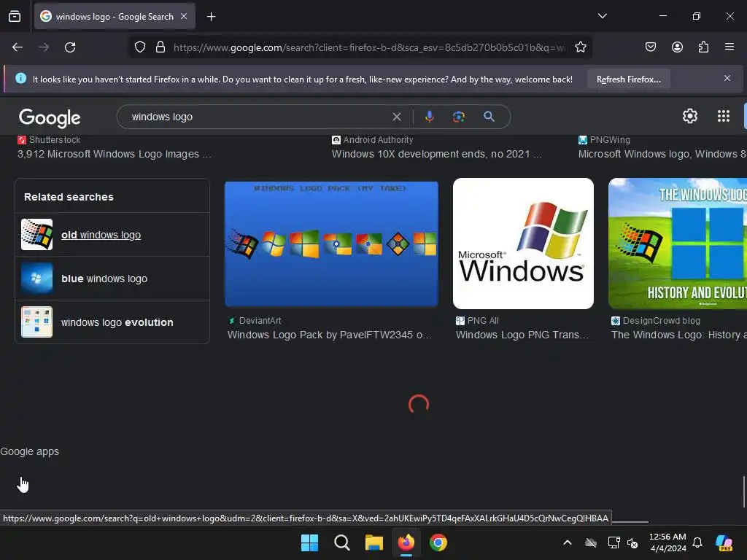Launch Google Chrome from taskbar
This screenshot has width=747, height=560.
click(x=438, y=542)
